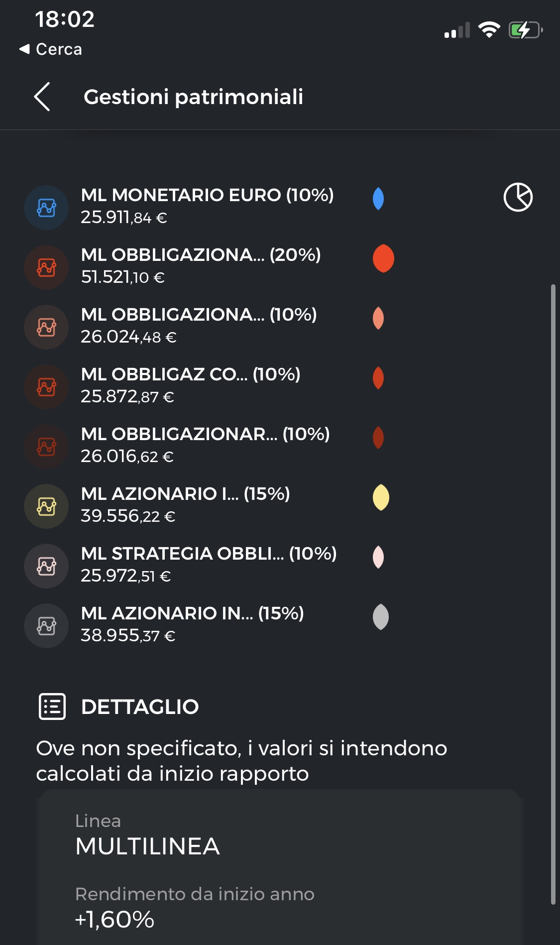Tap the red ML OBBLIGAZIONA... 20% fund icon
Screen dimensions: 560x945
46,267
